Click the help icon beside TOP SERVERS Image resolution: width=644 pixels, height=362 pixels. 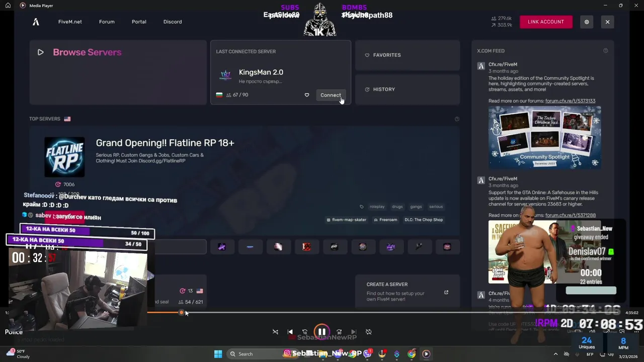(457, 119)
